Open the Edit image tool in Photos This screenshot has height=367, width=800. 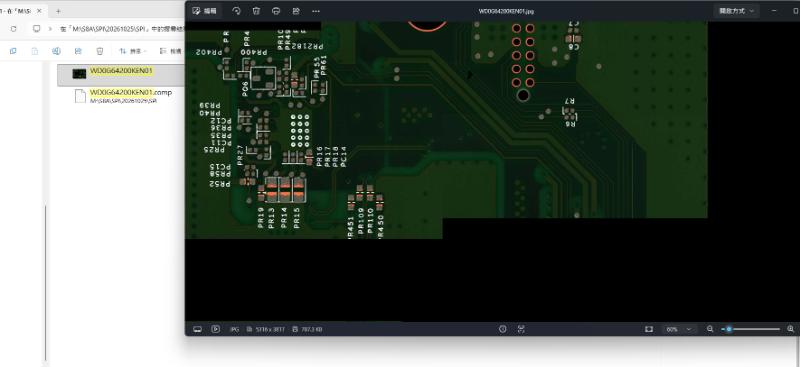tap(205, 11)
